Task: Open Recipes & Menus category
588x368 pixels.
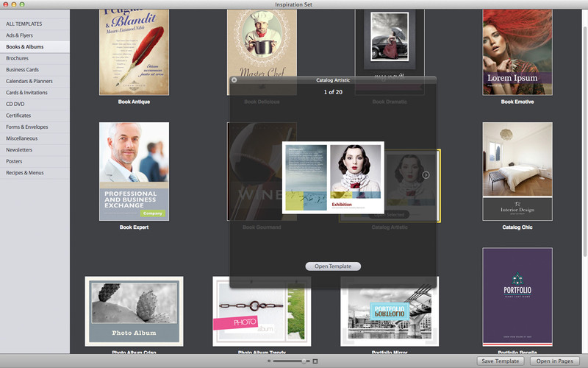Action: [x=35, y=173]
